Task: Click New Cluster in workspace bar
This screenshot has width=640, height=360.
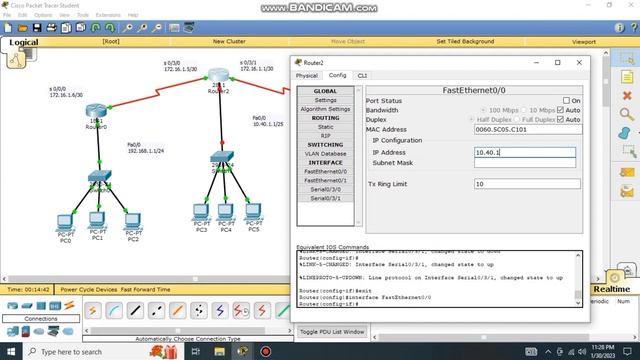Action: pos(229,42)
